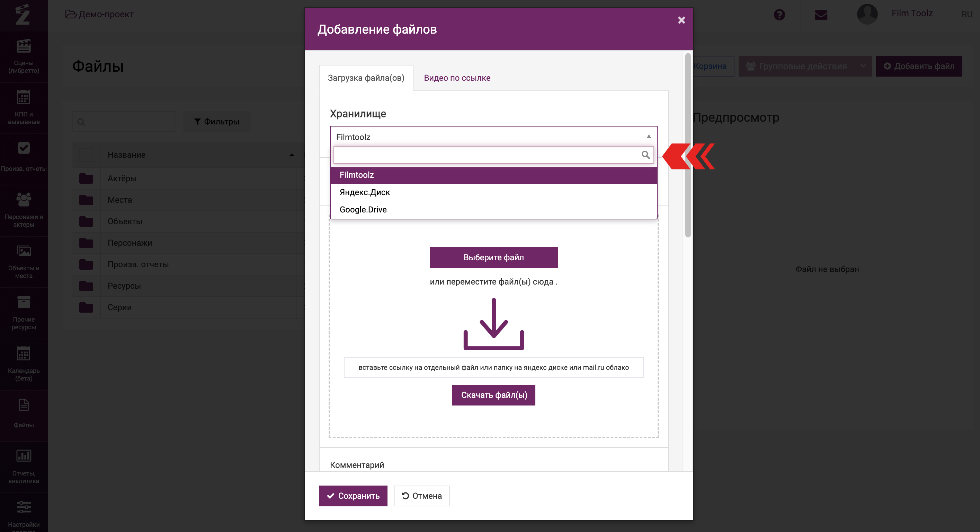Click Выберите файл button
Viewport: 980px width, 532px height.
pos(493,258)
